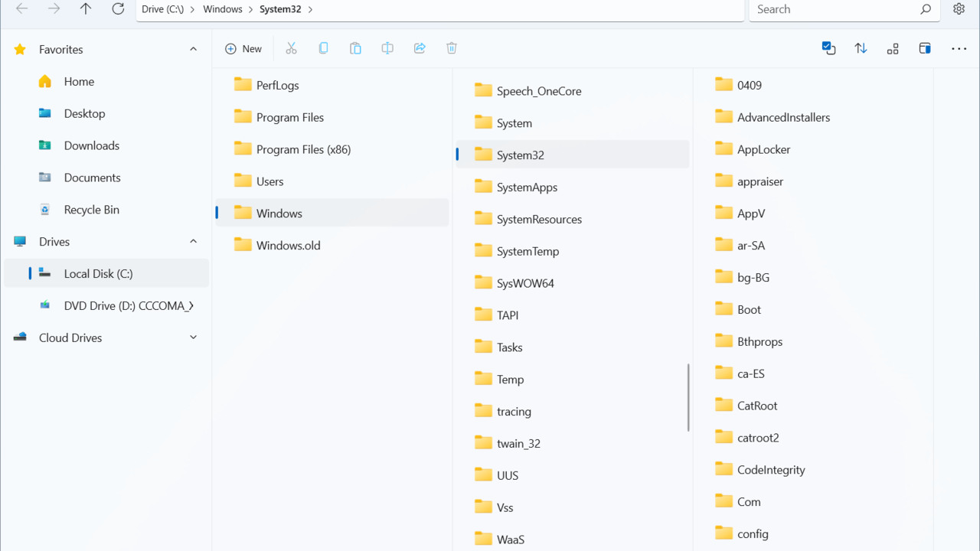Click the Cut scissors icon in toolbar
This screenshot has height=551, width=980.
click(291, 48)
